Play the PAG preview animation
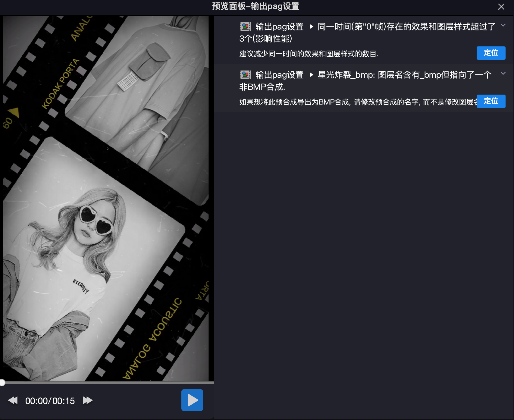 pyautogui.click(x=192, y=400)
